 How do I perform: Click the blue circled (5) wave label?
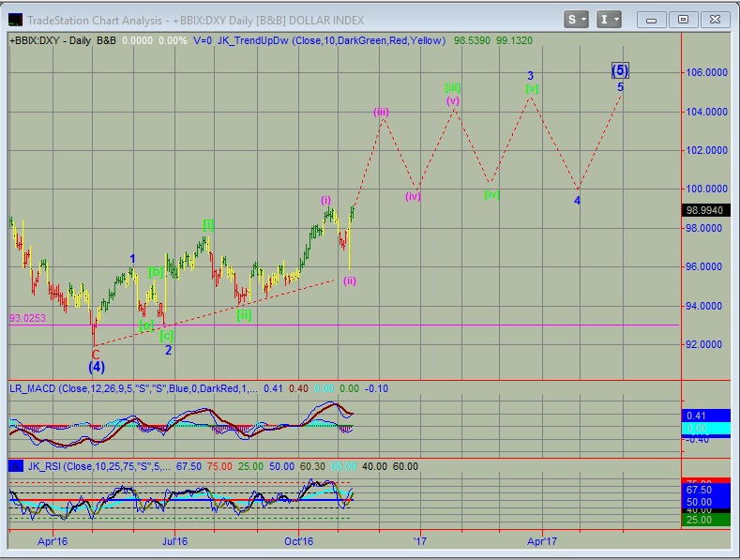click(620, 69)
